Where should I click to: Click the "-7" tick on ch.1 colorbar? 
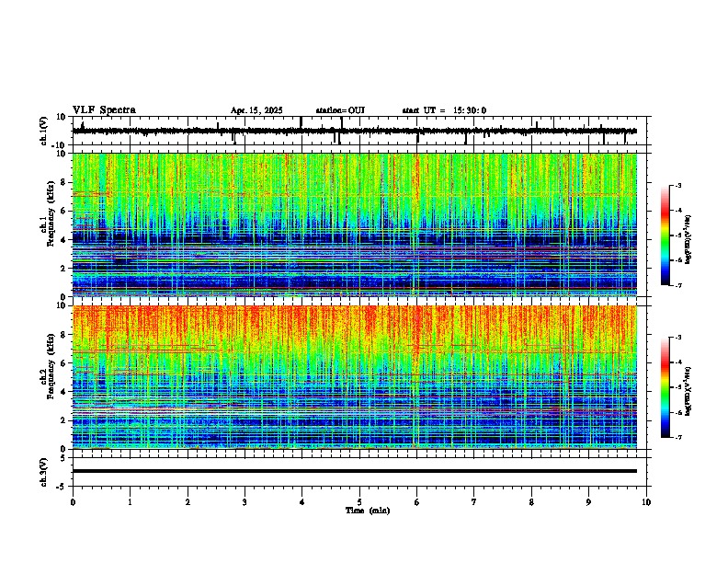pyautogui.click(x=677, y=285)
